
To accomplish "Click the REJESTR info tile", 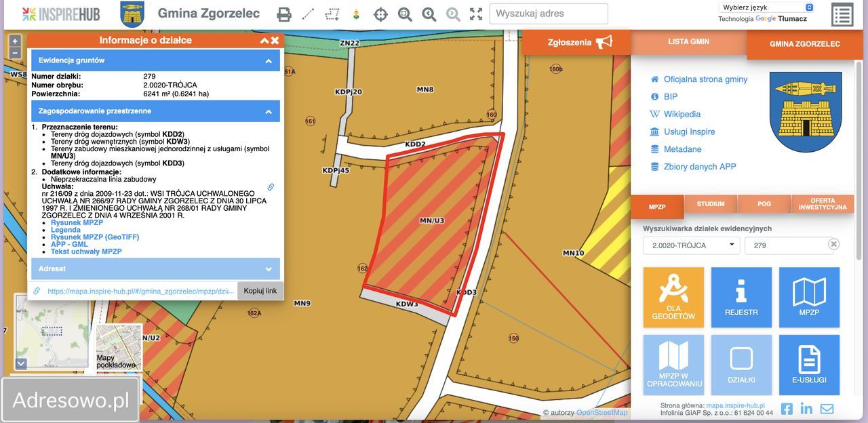I will [x=741, y=298].
